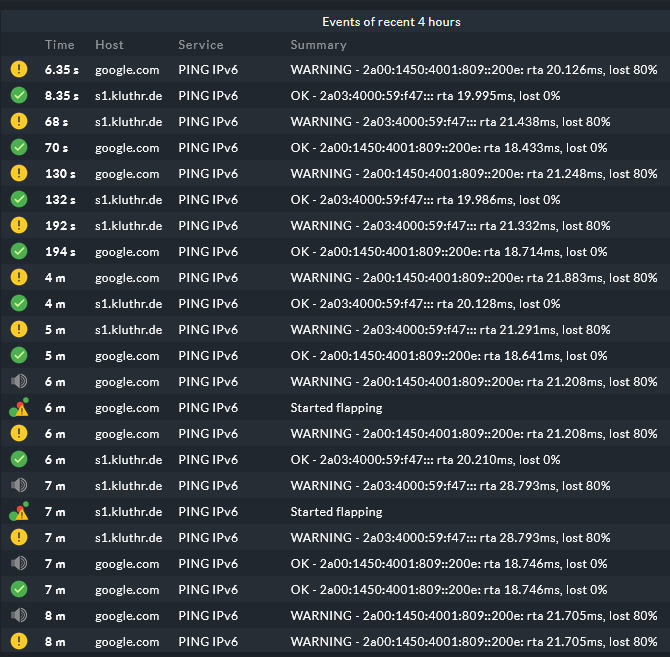Click Started flapping text for s1.kluthr.de
The image size is (670, 657).
(336, 512)
